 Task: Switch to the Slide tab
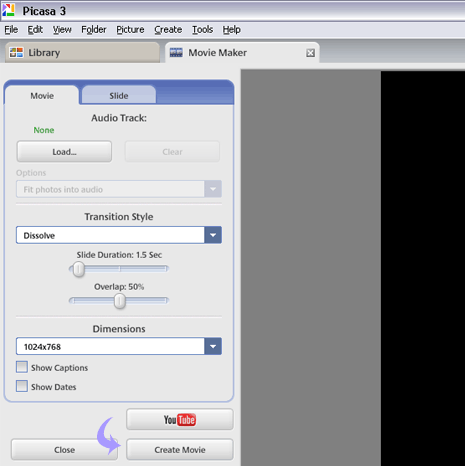119,96
